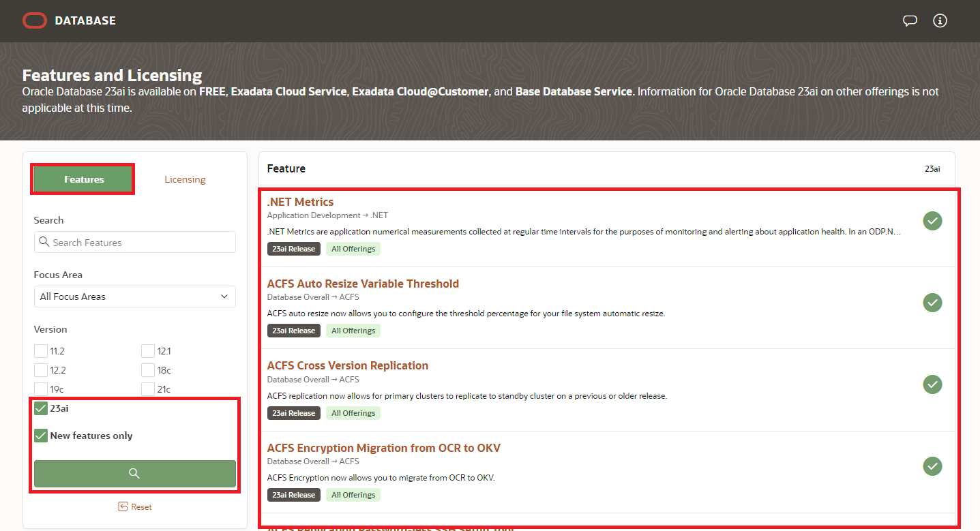Toggle the 21c version checkbox
The height and width of the screenshot is (531, 980).
click(148, 389)
